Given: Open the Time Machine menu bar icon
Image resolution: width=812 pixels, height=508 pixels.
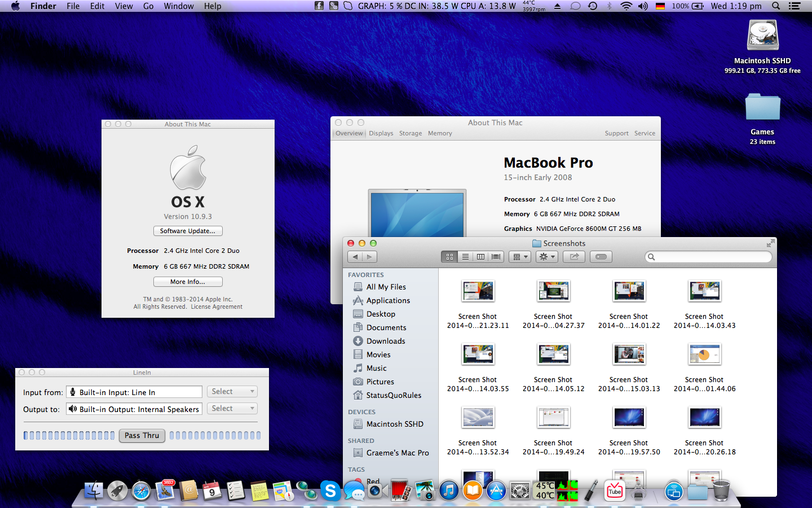Looking at the screenshot, I should (x=593, y=6).
